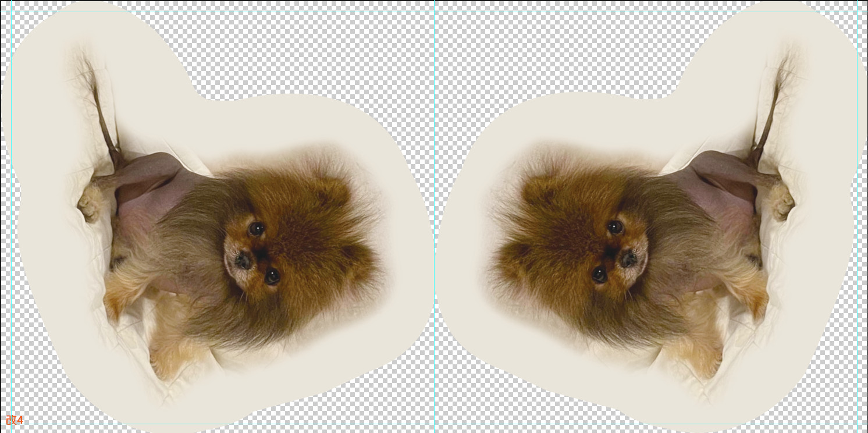Click the left dog's upper eye
868x433 pixels.
click(257, 229)
